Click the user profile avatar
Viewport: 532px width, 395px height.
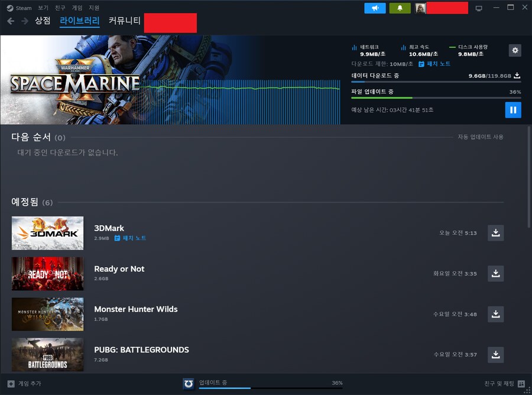pyautogui.click(x=420, y=8)
